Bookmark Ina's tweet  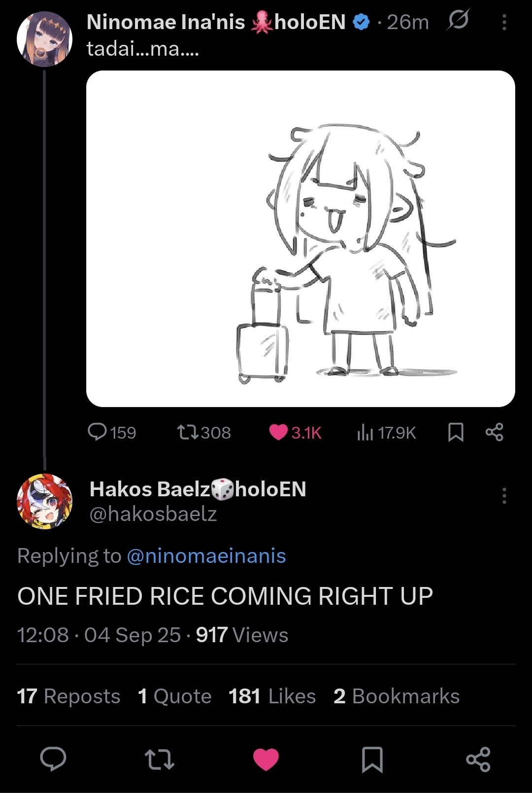pos(456,432)
